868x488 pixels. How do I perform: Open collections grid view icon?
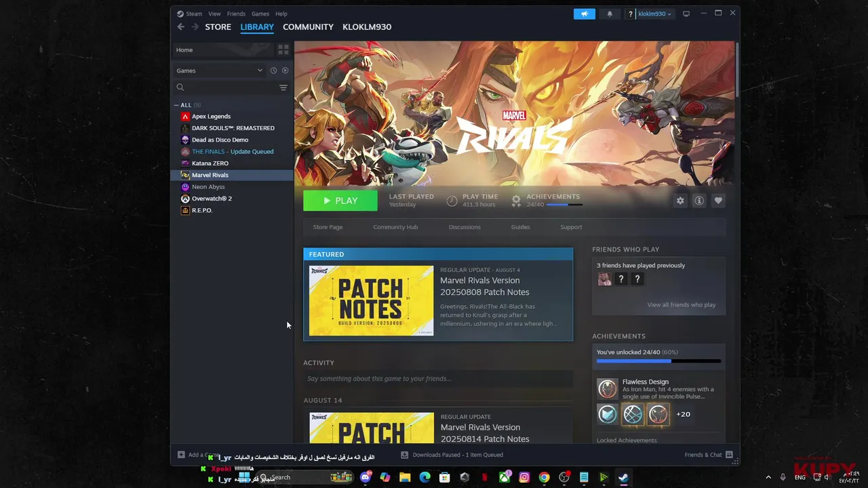point(283,50)
